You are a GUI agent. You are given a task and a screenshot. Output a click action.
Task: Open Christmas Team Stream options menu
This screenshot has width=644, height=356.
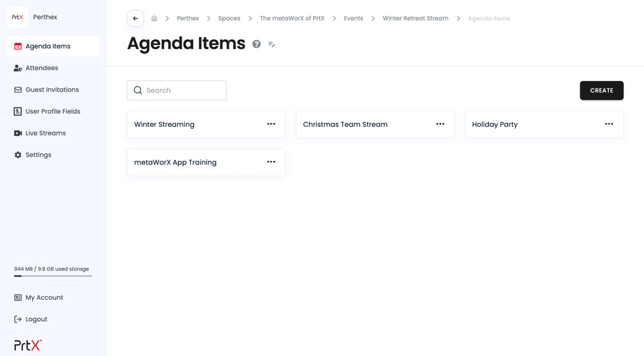click(440, 124)
